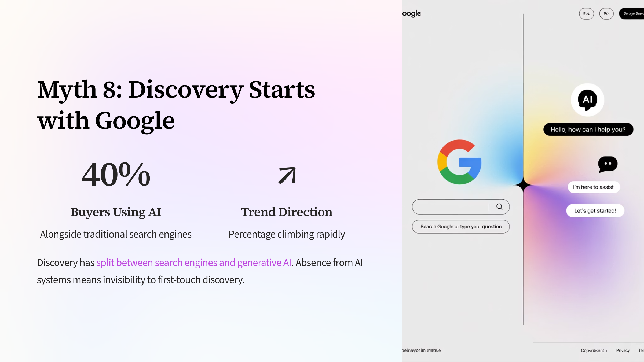Screen dimensions: 644x362
Task: Click the AI speech bubble avatar
Action: coord(587,100)
